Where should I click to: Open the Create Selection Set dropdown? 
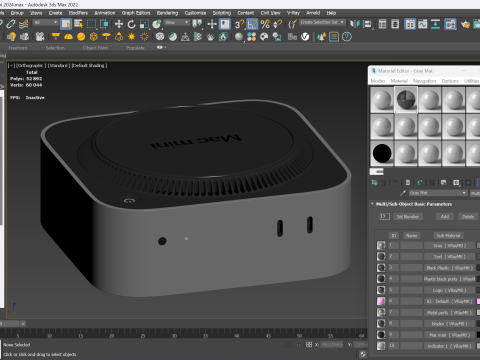click(322, 22)
